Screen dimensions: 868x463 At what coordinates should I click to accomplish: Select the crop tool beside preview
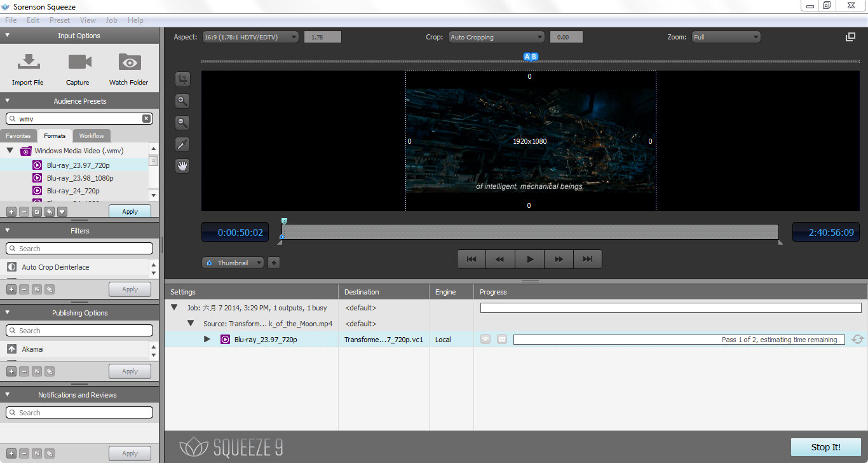point(182,79)
